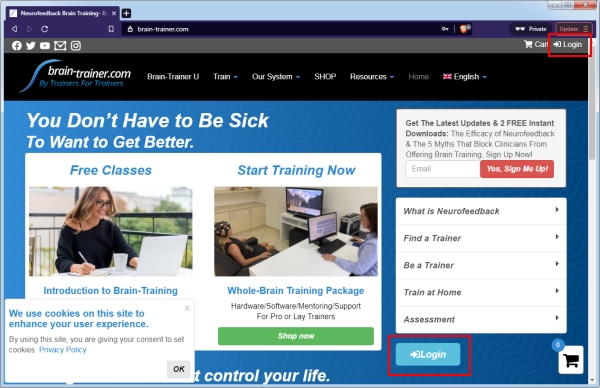Dismiss cookie notice with OK
Screen dimensions: 600x388
(179, 369)
